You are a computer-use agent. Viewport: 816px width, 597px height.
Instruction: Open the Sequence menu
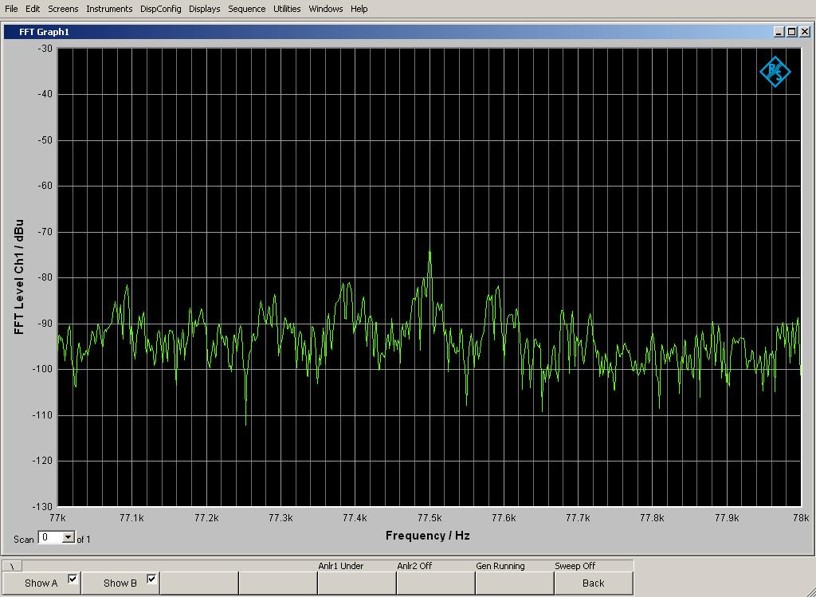(x=247, y=9)
